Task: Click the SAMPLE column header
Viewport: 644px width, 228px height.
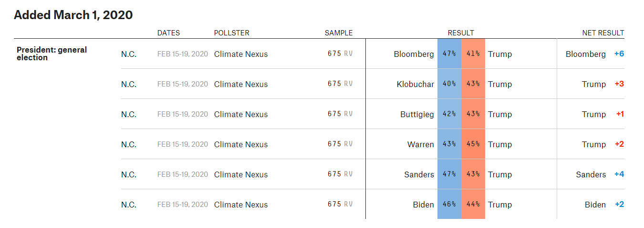Action: [x=339, y=33]
